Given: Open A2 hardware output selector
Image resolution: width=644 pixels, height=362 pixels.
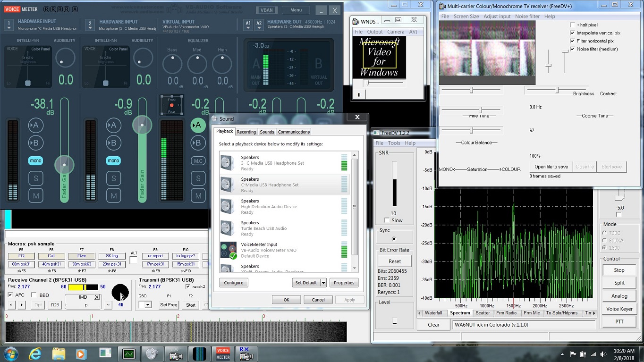Looking at the screenshot, I should [x=259, y=24].
